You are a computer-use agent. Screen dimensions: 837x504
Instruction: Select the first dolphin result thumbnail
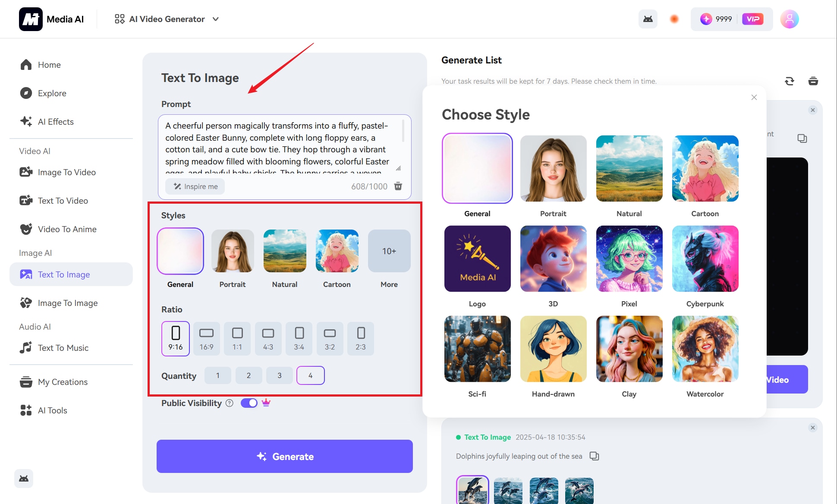click(472, 490)
